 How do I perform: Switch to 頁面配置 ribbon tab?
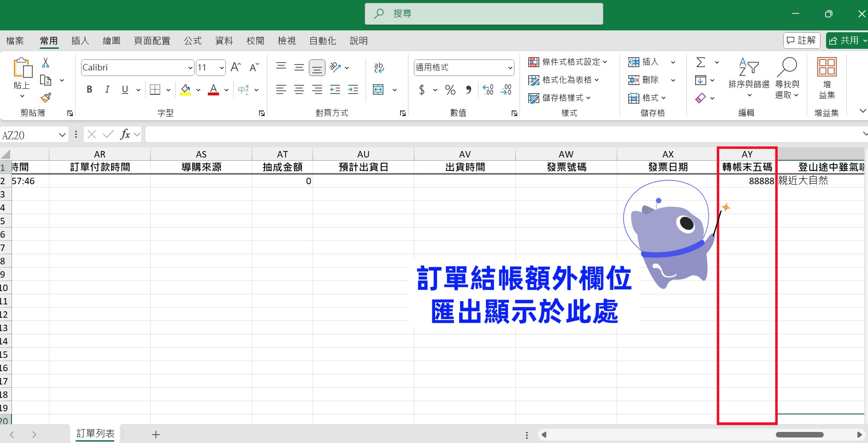[x=152, y=41]
